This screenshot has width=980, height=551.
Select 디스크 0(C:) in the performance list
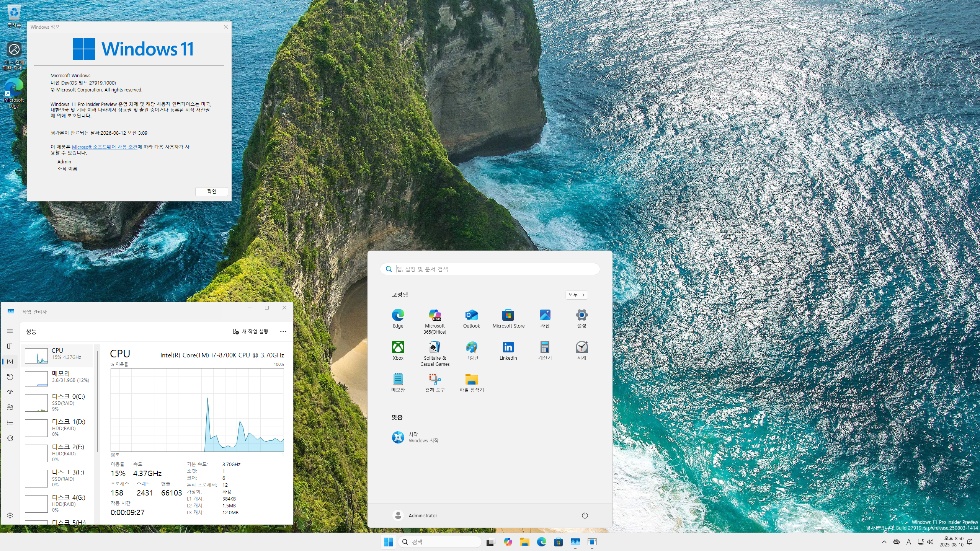(x=57, y=403)
